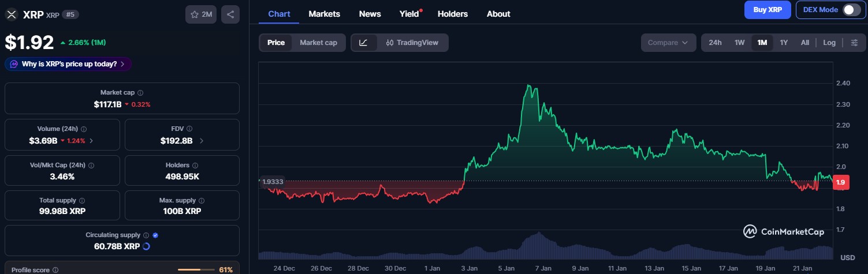Click the Max. supply info icon
Image resolution: width=868 pixels, height=274 pixels.
click(202, 201)
